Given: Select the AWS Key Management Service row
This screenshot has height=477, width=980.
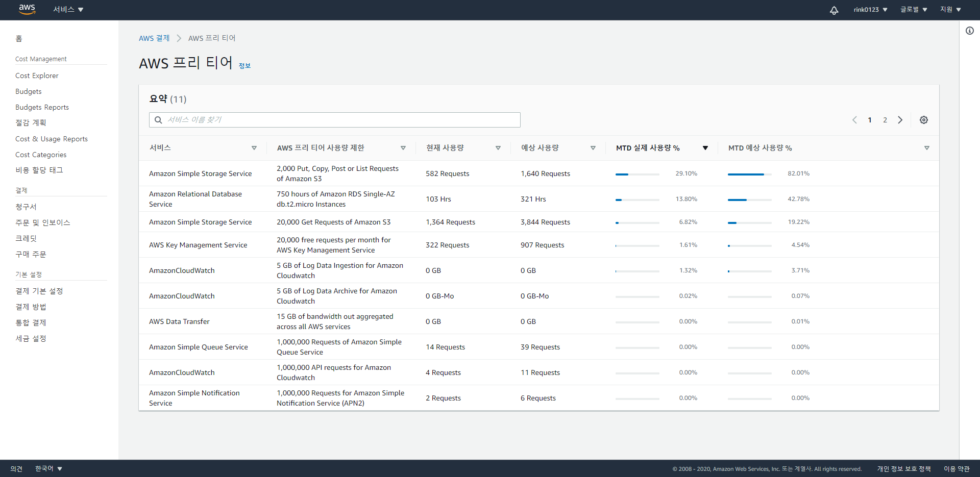Looking at the screenshot, I should click(538, 245).
